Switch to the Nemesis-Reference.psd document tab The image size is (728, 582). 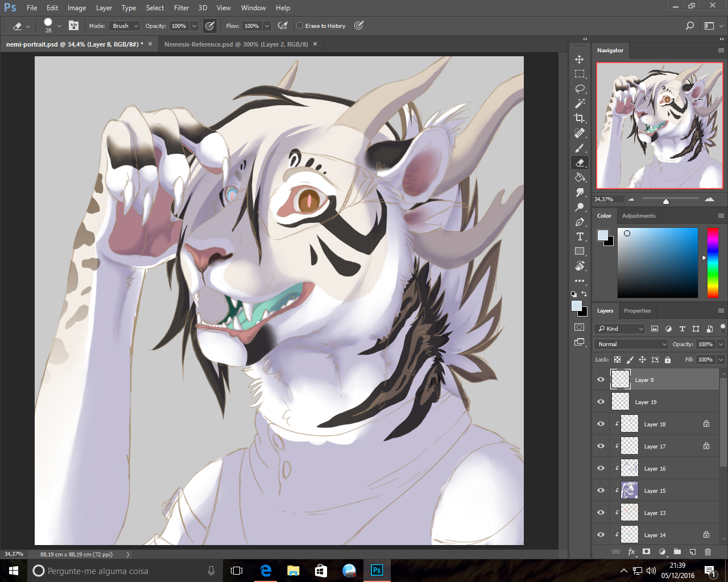[236, 44]
